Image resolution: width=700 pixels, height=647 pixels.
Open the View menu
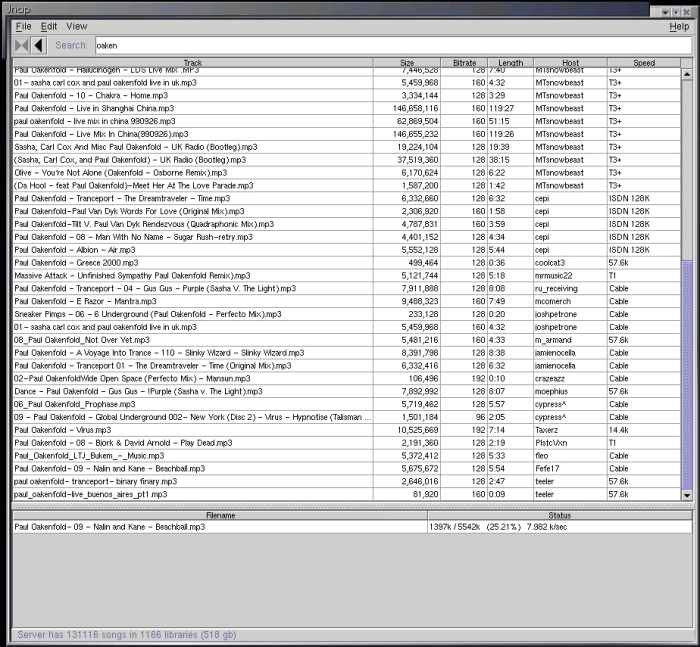click(77, 26)
